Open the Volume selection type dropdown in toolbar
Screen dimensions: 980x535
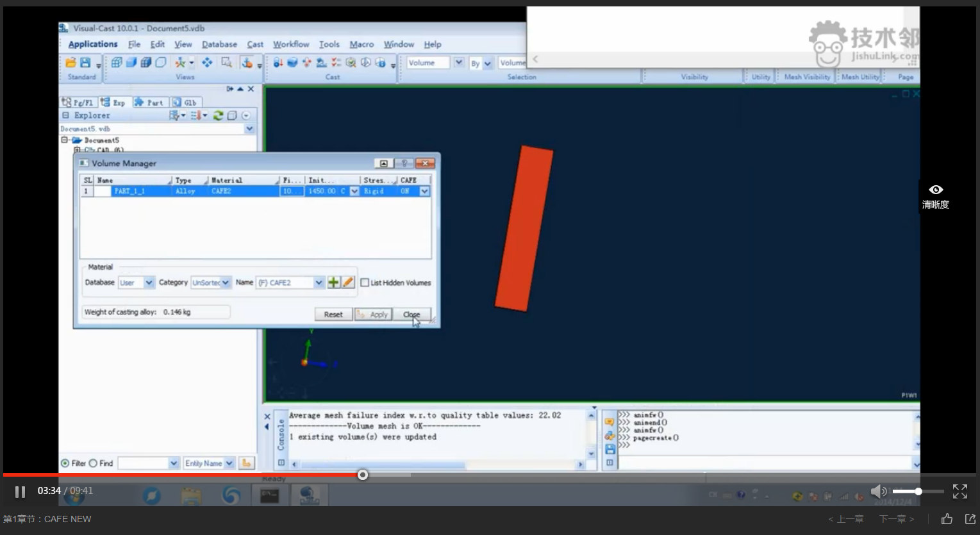pos(458,63)
